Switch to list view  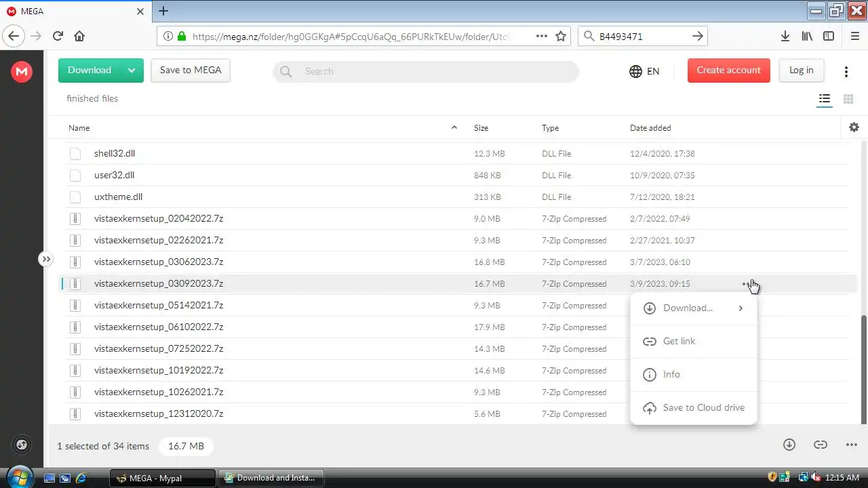pos(825,99)
